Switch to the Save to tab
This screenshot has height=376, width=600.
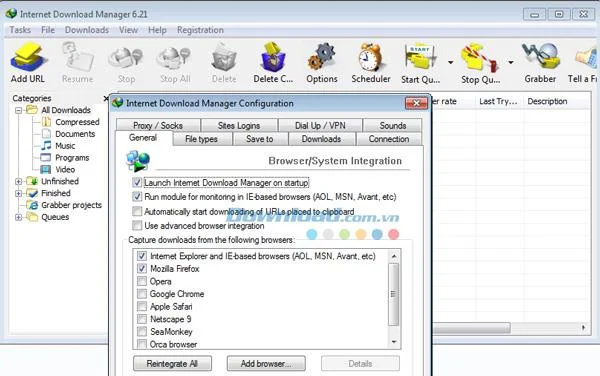[x=260, y=139]
